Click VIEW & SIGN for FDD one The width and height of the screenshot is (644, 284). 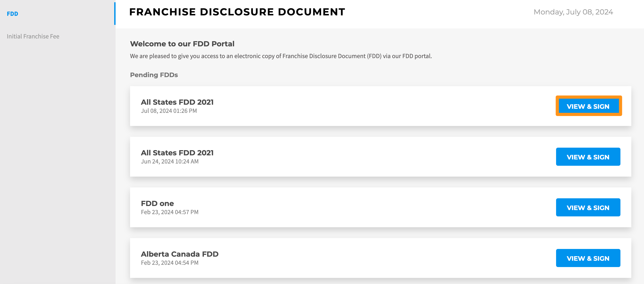(x=588, y=207)
